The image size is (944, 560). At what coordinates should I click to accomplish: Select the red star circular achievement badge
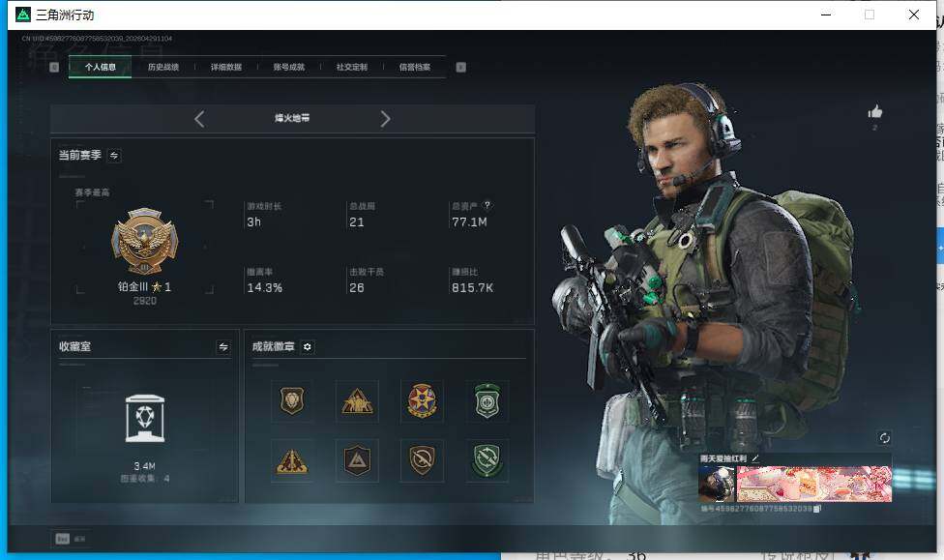coord(422,401)
